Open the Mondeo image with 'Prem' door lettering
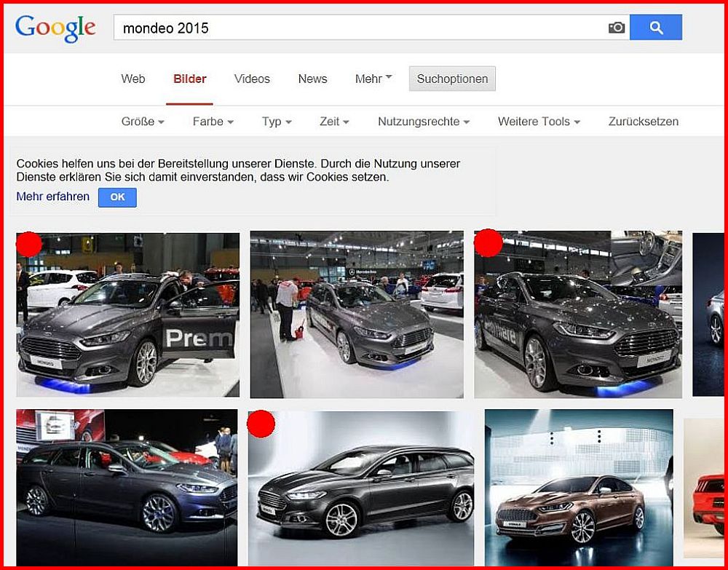728x570 pixels. pos(127,314)
